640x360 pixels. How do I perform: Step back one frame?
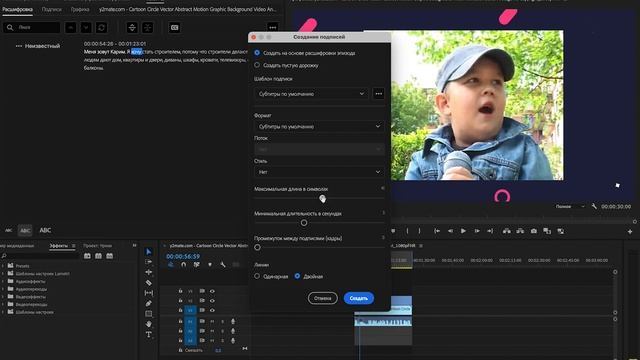(450, 231)
